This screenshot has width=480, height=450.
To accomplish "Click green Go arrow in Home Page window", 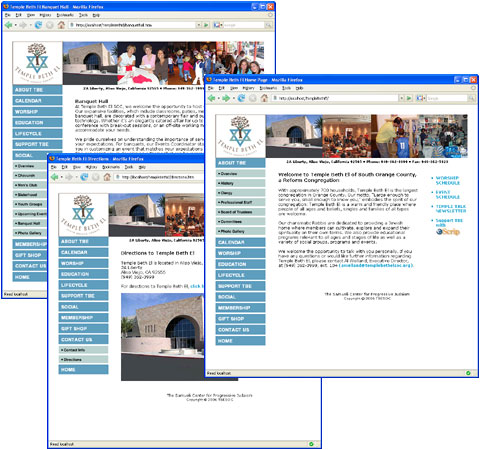I will tap(409, 98).
